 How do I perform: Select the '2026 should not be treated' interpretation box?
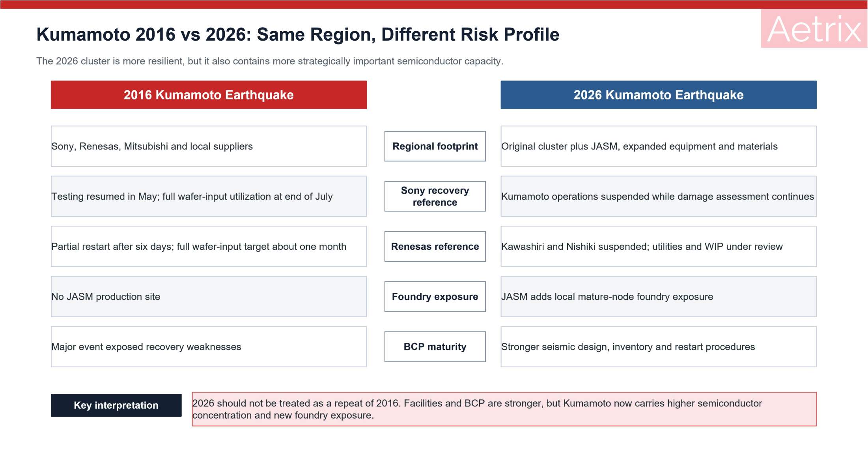click(504, 409)
